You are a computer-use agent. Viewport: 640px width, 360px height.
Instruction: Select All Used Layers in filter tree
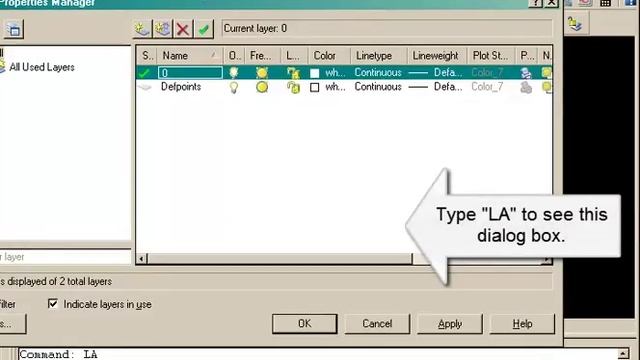click(x=42, y=67)
